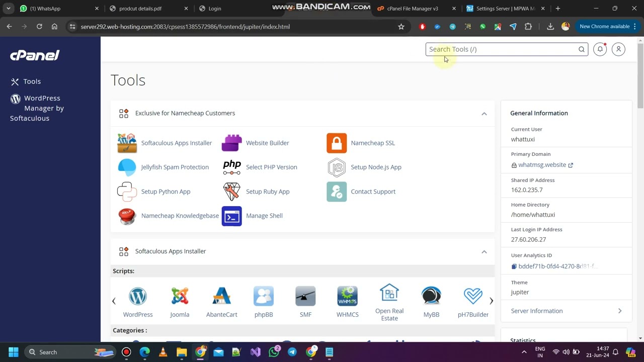
Task: Switch to Settings Server MPWA tab
Action: [506, 9]
